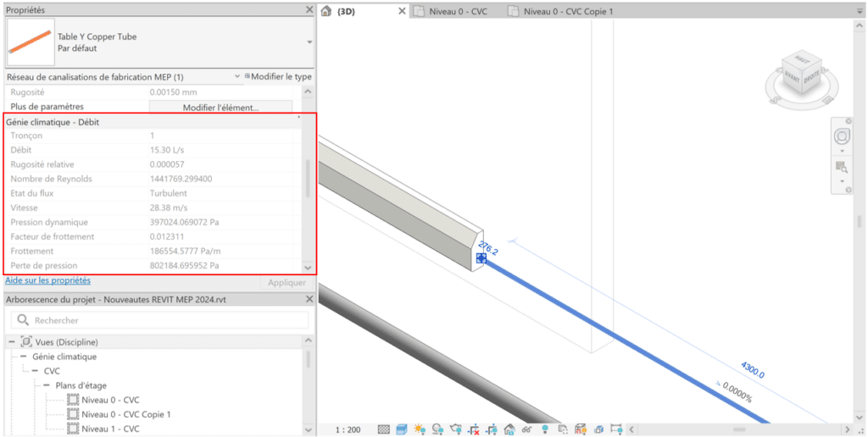Open the Detail Level control in view bar
This screenshot has height=437, width=868.
click(384, 429)
